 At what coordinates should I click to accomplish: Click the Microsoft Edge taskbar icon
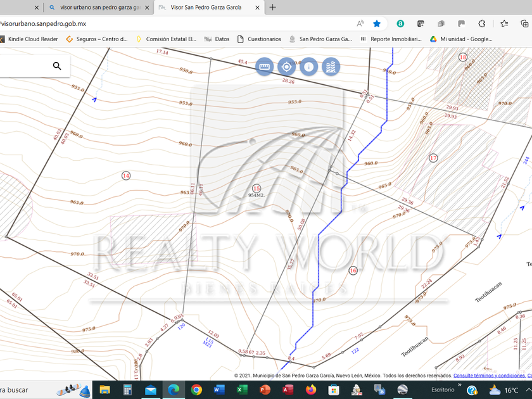click(x=174, y=390)
